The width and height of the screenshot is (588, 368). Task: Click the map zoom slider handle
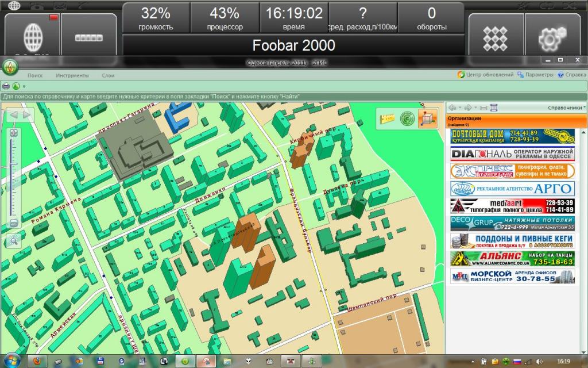click(14, 163)
